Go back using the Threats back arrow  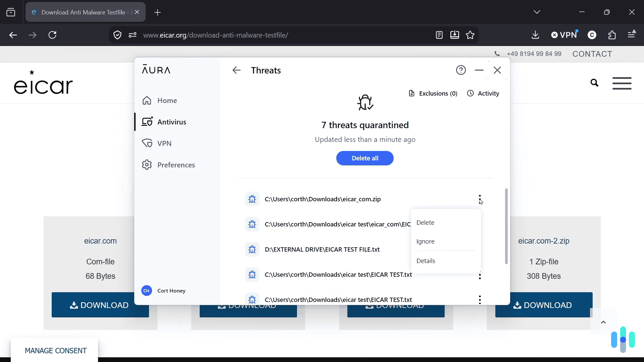pos(237,70)
